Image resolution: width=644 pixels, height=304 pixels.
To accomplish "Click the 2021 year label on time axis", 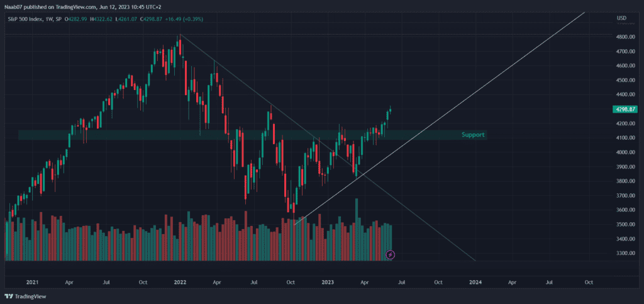I will point(32,283).
